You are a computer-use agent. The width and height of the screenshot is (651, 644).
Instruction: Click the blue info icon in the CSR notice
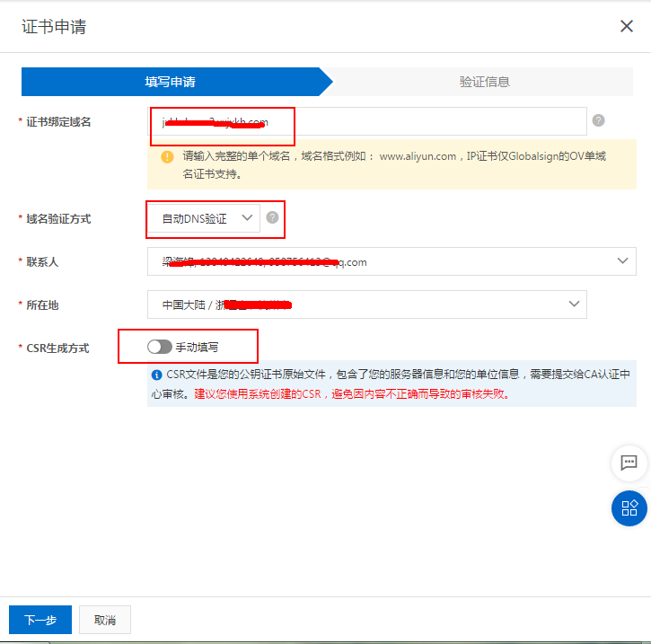(x=157, y=375)
